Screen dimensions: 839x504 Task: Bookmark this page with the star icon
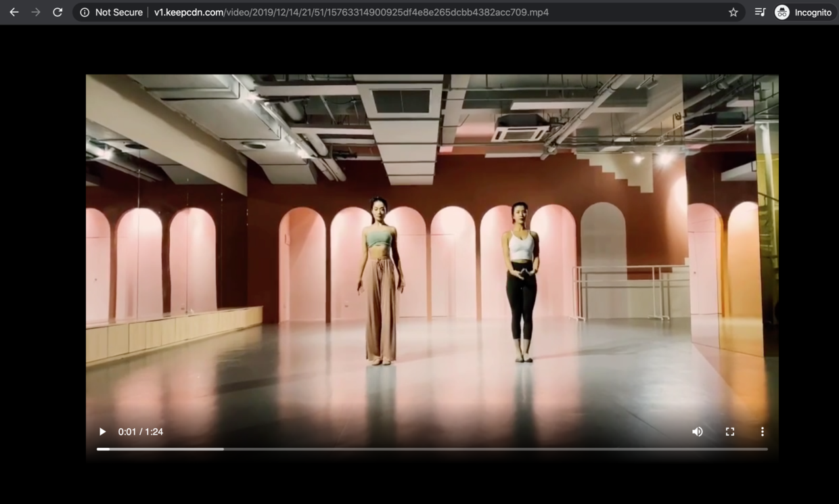[733, 12]
